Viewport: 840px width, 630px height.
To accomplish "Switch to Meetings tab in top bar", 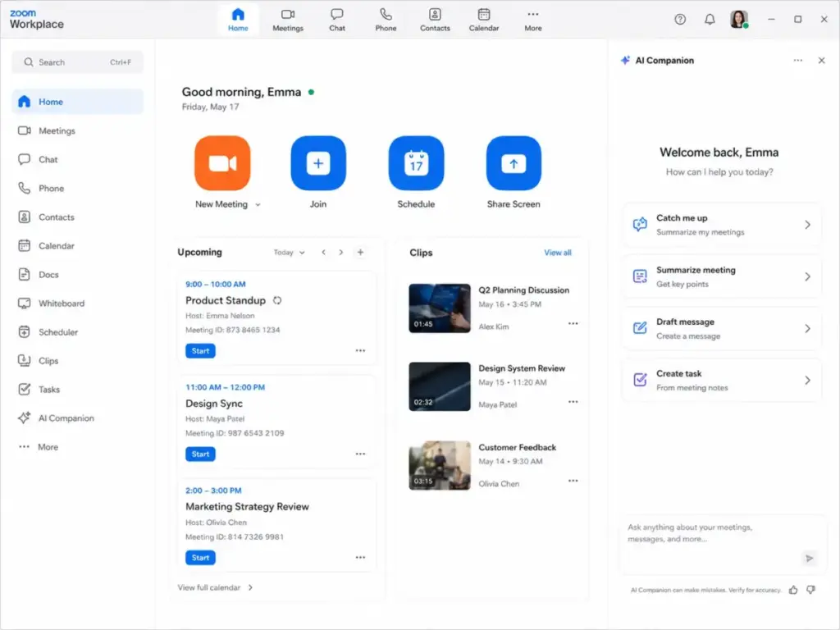I will [288, 20].
